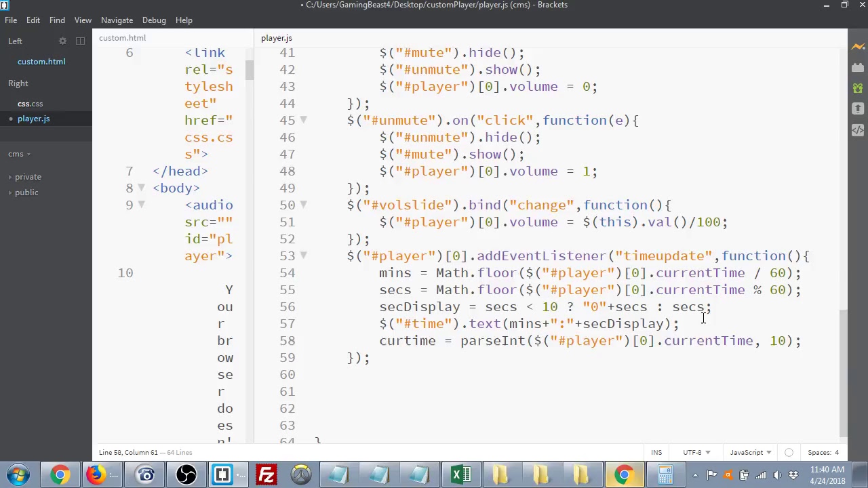Open the cms project dropdown
868x488 pixels.
coord(20,154)
